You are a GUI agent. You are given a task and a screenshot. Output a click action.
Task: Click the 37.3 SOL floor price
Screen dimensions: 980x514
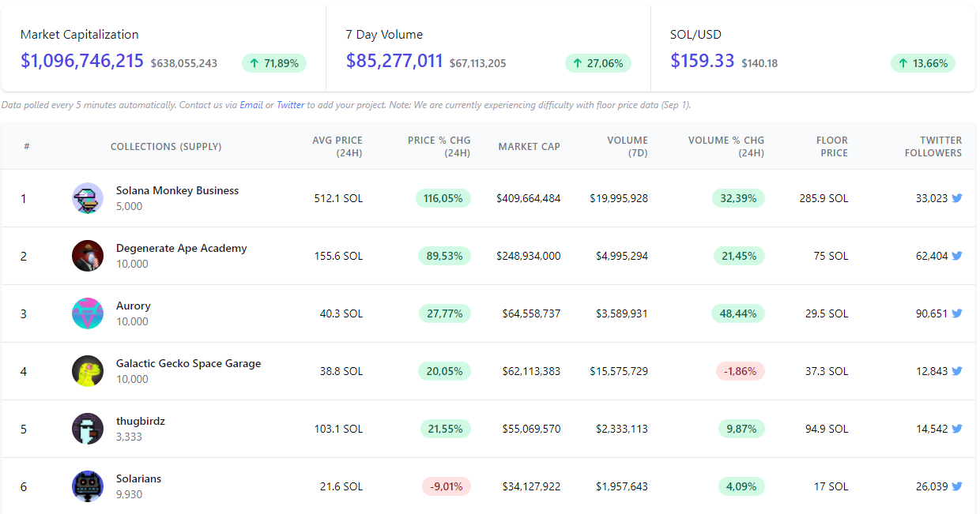827,371
